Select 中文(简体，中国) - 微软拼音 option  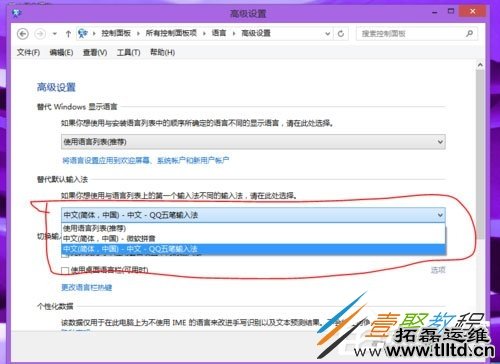[253, 238]
